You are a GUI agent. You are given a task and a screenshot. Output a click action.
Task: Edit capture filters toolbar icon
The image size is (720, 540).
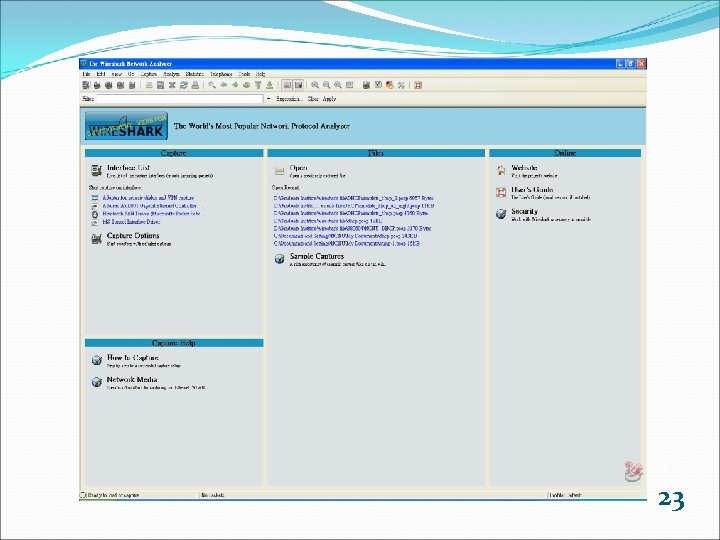tap(366, 85)
